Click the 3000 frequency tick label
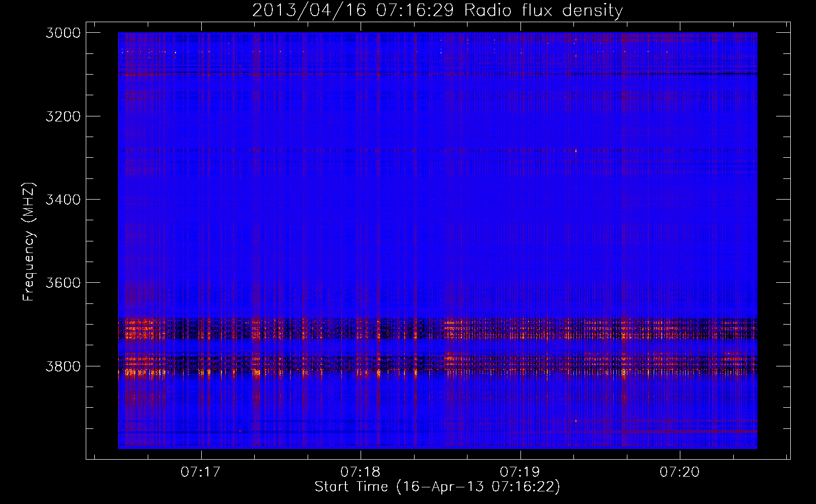The width and height of the screenshot is (816, 504). point(63,33)
